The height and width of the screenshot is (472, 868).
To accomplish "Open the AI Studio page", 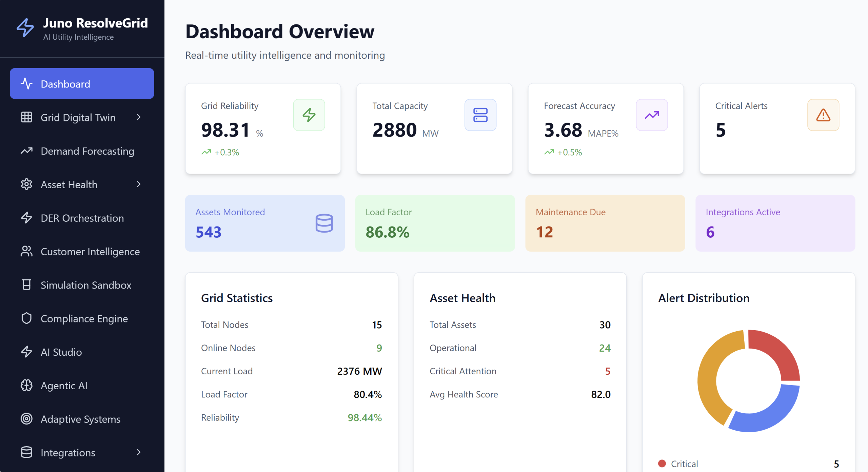I will pyautogui.click(x=61, y=352).
